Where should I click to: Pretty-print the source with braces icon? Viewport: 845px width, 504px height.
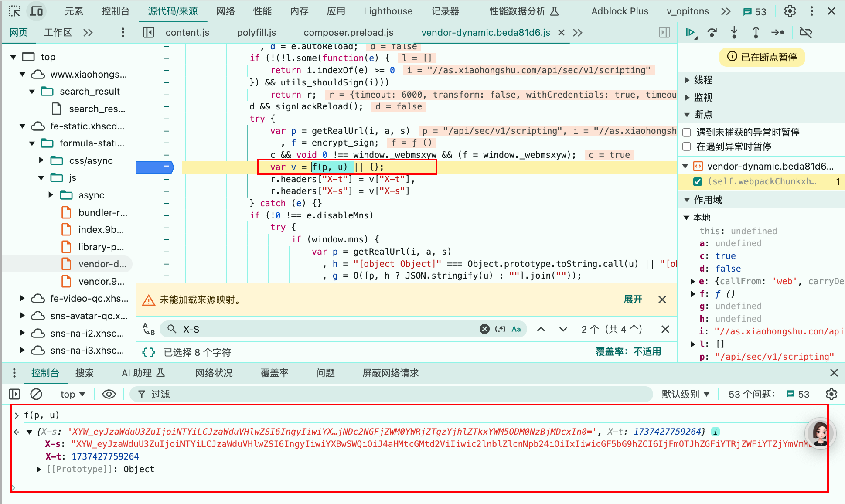[x=149, y=352]
